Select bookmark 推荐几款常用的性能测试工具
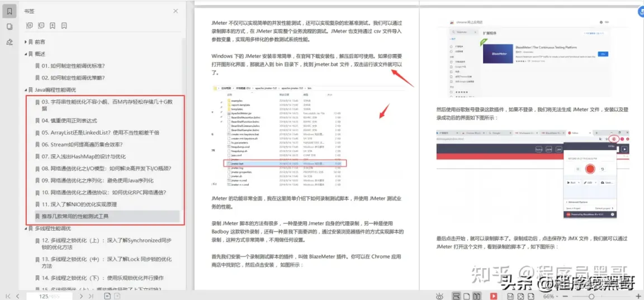This screenshot has height=300, width=644. [x=107, y=216]
